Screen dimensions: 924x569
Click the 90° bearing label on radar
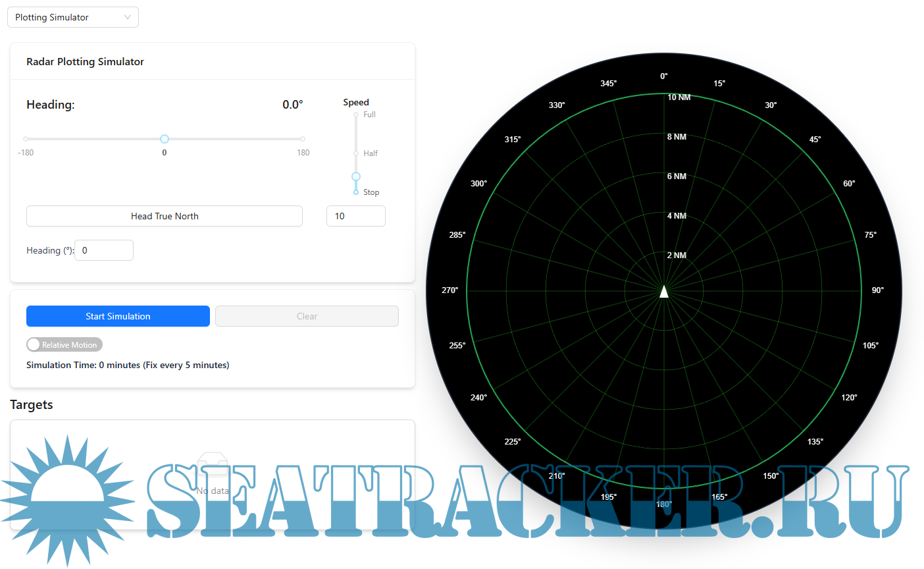pyautogui.click(x=877, y=290)
